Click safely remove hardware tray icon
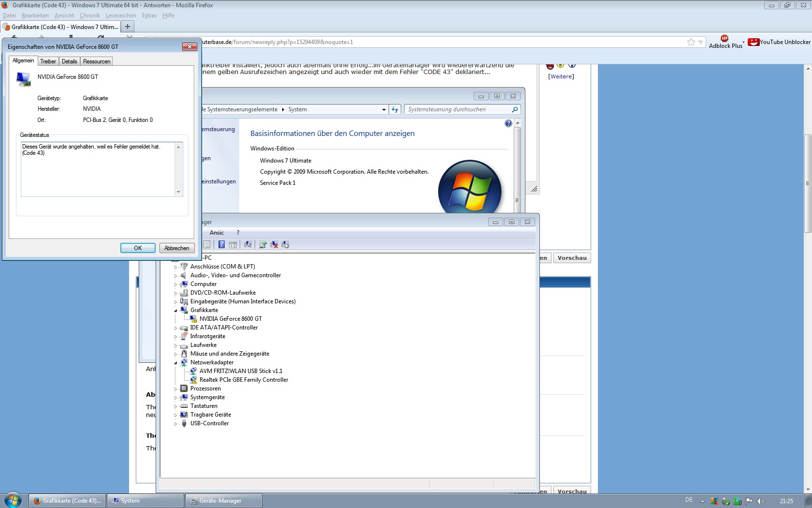Viewport: 812px width, 508px height. (725, 501)
